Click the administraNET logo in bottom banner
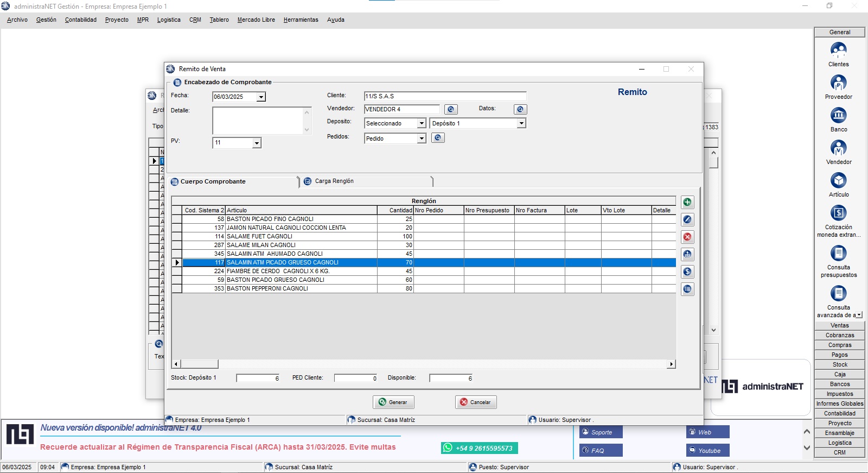 click(x=20, y=434)
